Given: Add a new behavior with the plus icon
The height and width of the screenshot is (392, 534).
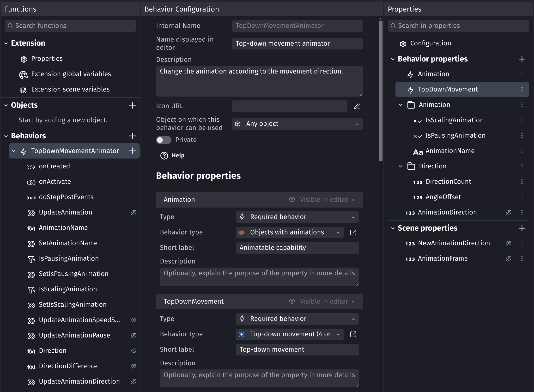Looking at the screenshot, I should pos(132,136).
